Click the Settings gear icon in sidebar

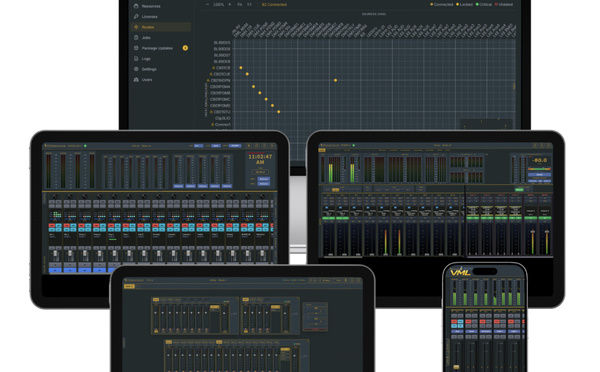click(136, 69)
